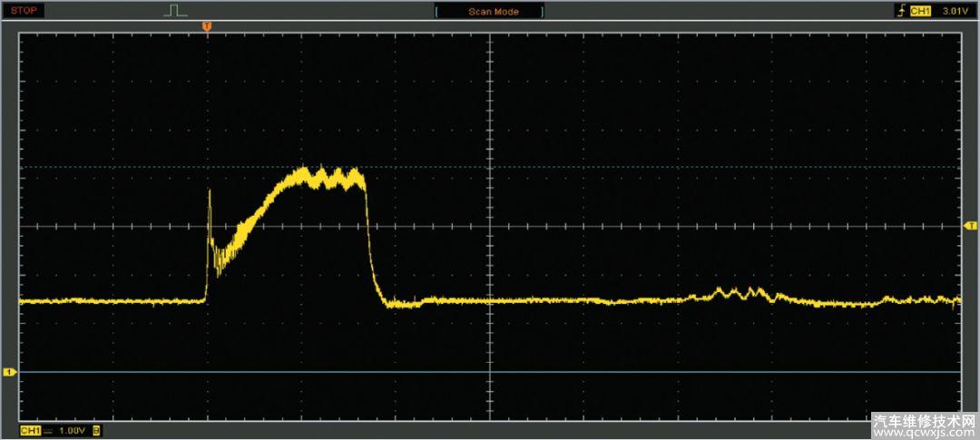Viewport: 980px width, 440px height.
Task: Click the 3.01V trigger level readout
Action: click(x=955, y=11)
